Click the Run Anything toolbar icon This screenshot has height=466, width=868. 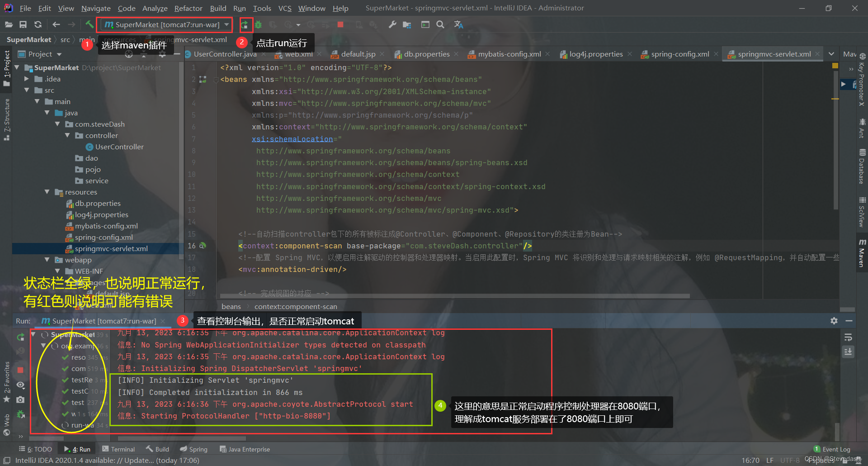(x=425, y=24)
